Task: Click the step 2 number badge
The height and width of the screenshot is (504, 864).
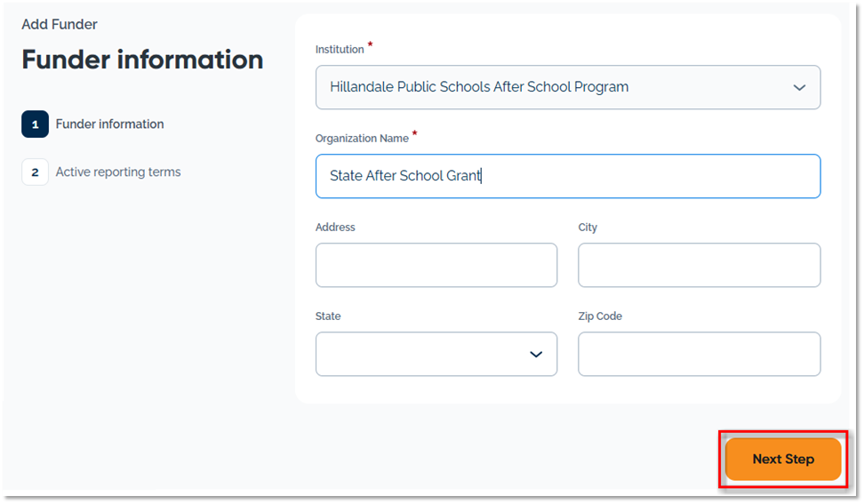Action: 35,172
